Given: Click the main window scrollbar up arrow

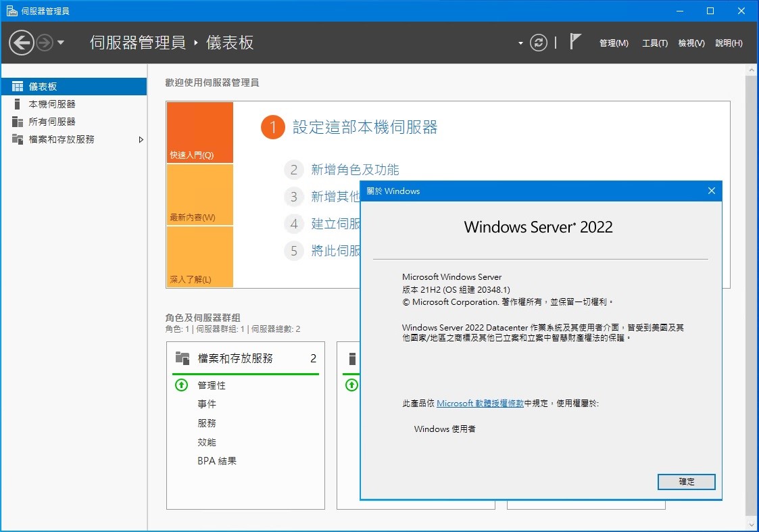Looking at the screenshot, I should [752, 70].
